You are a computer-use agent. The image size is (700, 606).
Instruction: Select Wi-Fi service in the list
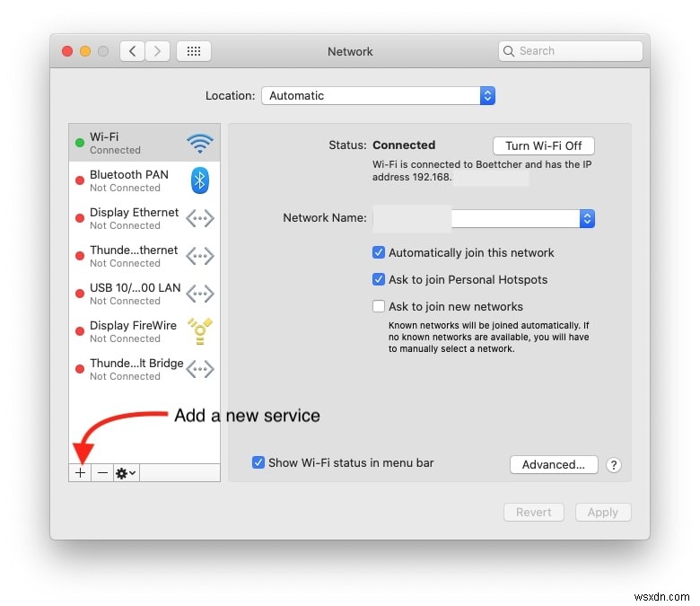144,143
